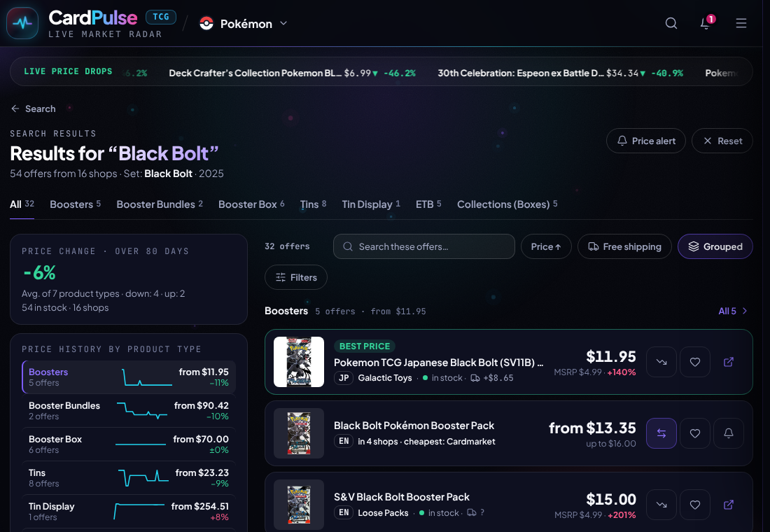The image size is (770, 532).
Task: Focus the 'Search these offers' field
Action: click(423, 246)
